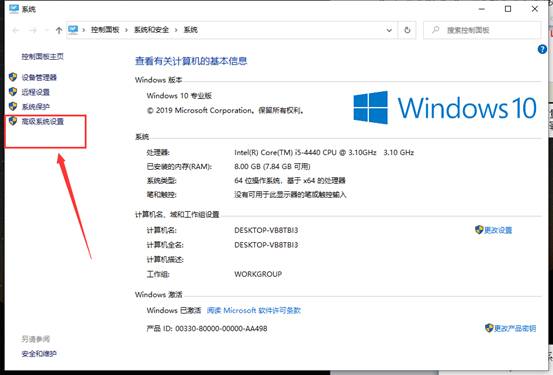The height and width of the screenshot is (375, 553).
Task: Select 系统和安全 breadcrumb in address bar
Action: [x=151, y=30]
